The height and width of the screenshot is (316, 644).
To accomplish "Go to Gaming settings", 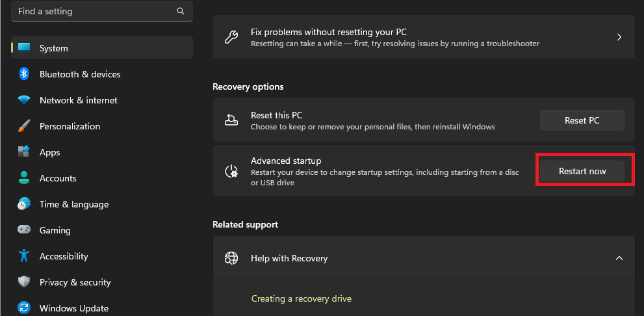I will pos(102,230).
